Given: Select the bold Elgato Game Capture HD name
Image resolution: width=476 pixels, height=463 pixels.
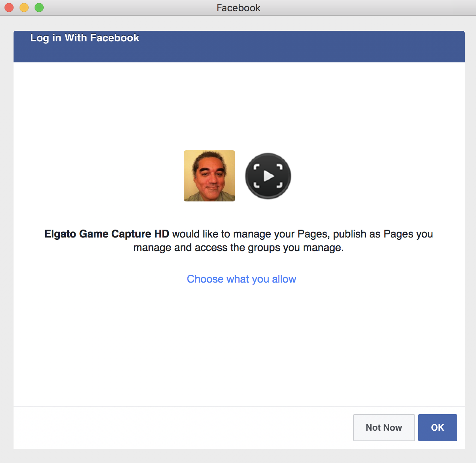Looking at the screenshot, I should (107, 234).
